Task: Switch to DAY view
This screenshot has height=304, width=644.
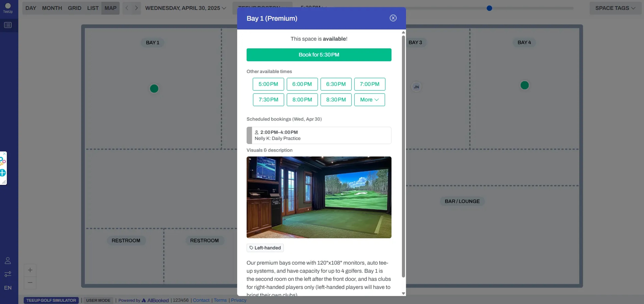Action: (x=31, y=8)
